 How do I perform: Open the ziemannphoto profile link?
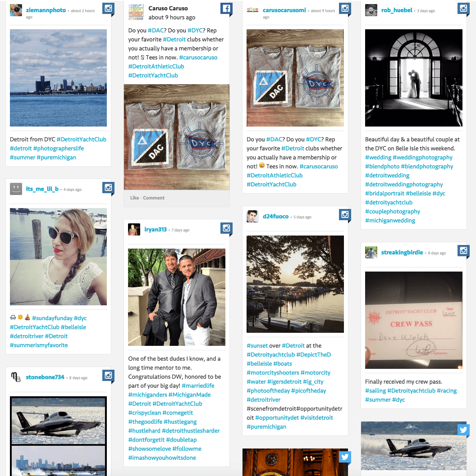[46, 10]
